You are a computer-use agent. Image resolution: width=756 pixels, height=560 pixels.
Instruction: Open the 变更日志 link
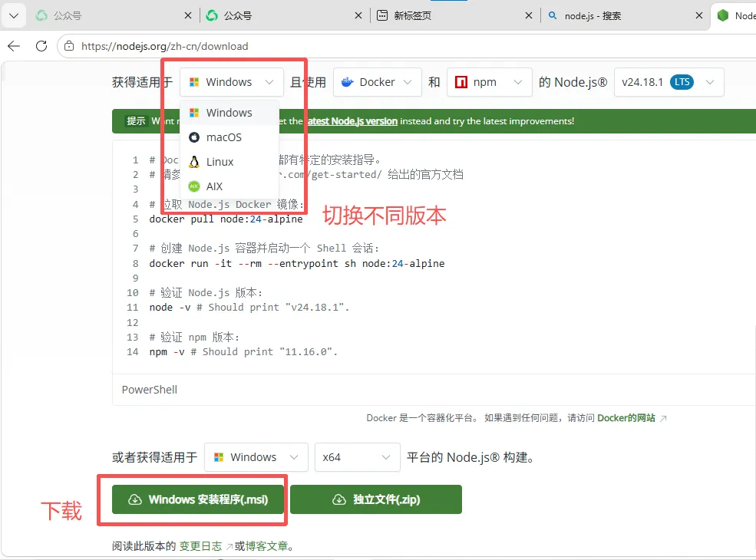click(x=200, y=546)
